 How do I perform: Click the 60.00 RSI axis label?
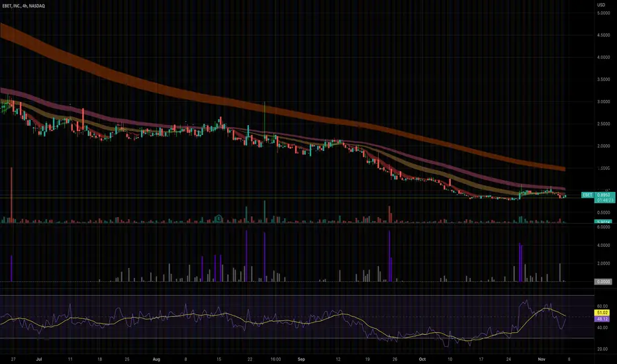point(602,306)
